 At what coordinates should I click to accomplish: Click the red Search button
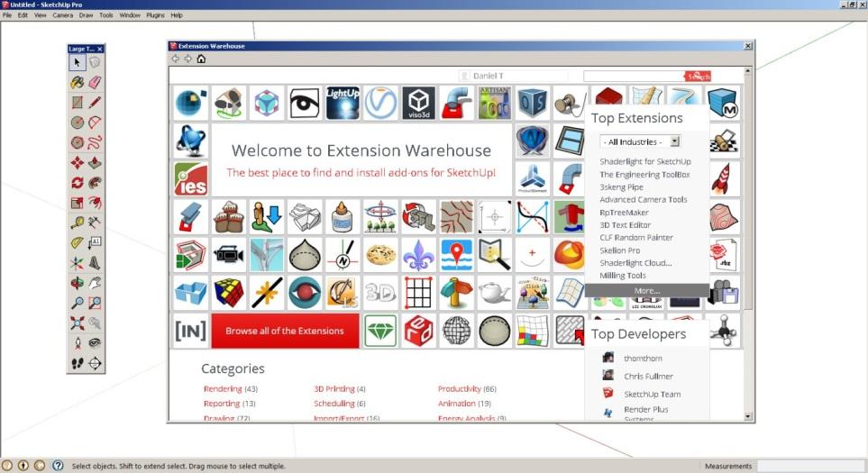[698, 76]
